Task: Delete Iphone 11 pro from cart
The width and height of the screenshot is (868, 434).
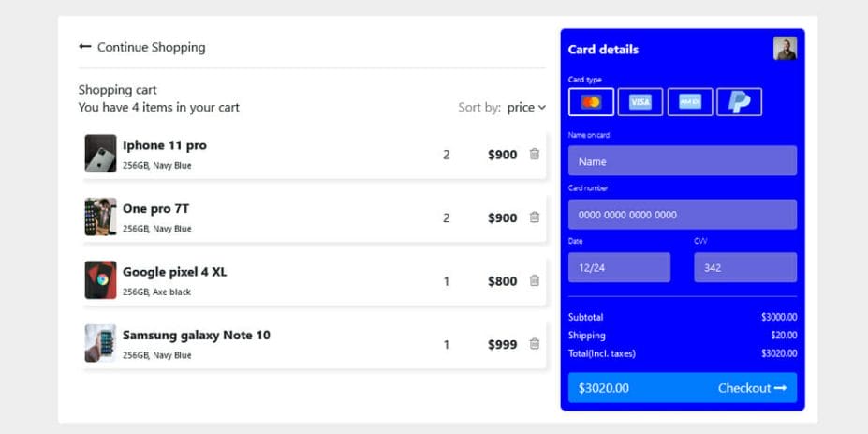Action: (535, 155)
